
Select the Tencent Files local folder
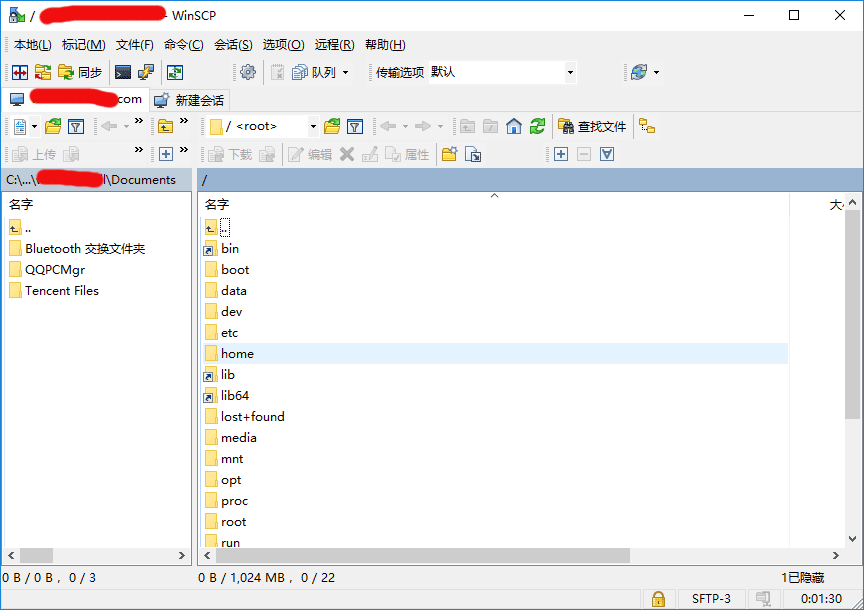(x=61, y=290)
